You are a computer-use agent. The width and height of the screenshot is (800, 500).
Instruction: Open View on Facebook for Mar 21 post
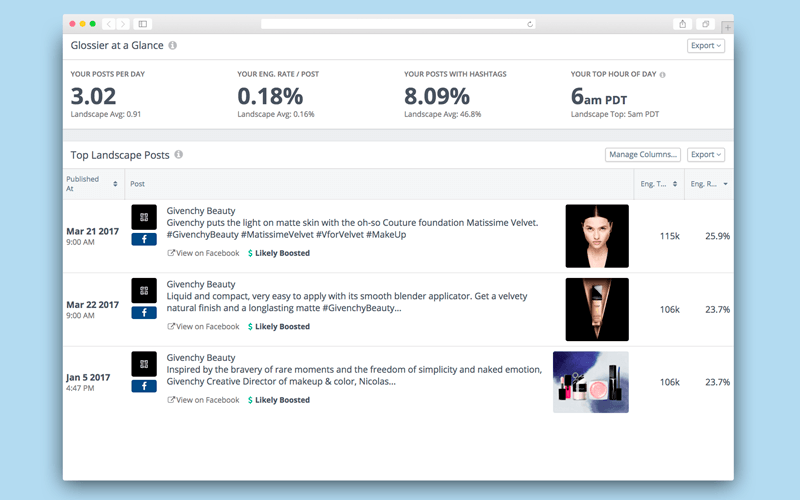(203, 253)
